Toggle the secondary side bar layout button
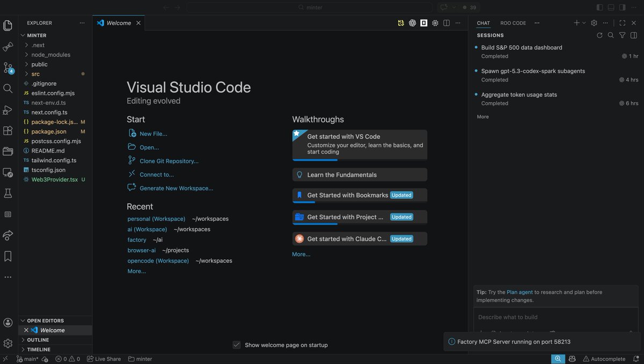644x364 pixels. [x=623, y=8]
